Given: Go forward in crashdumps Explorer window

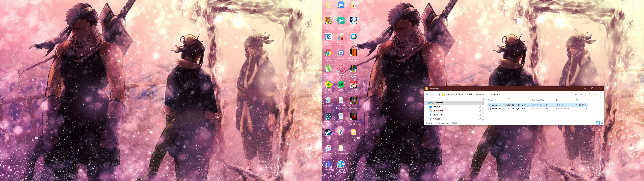Looking at the screenshot, I should pos(432,94).
